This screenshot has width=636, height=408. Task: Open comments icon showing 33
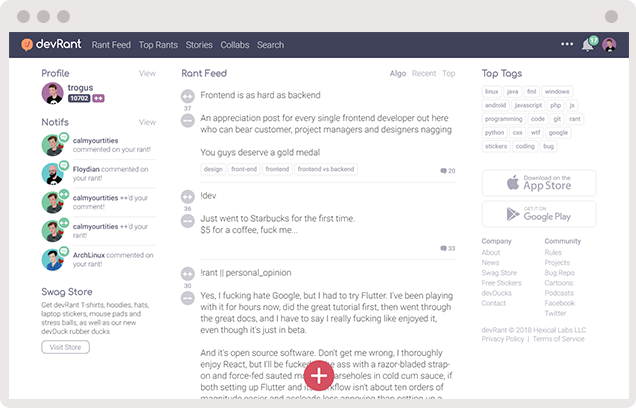point(447,248)
